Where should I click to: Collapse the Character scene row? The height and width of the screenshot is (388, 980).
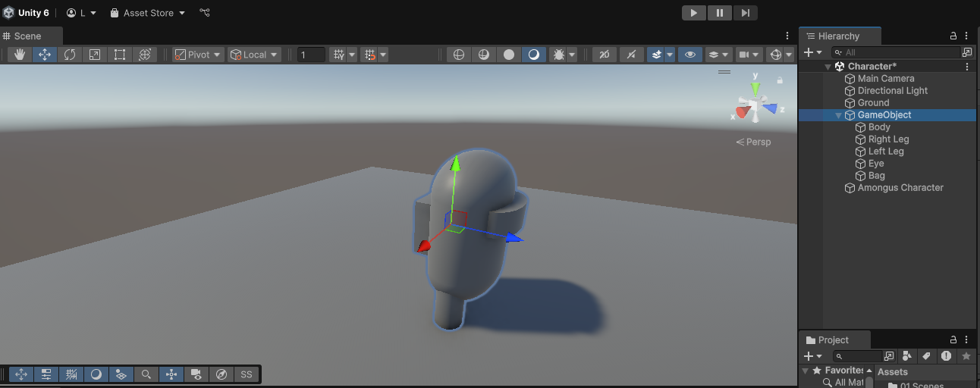coord(828,67)
